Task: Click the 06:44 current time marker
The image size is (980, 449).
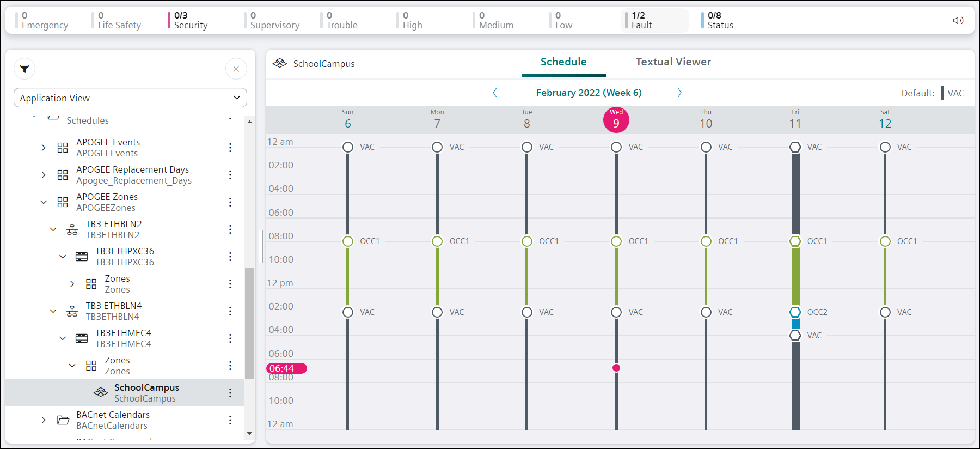Action: (286, 368)
